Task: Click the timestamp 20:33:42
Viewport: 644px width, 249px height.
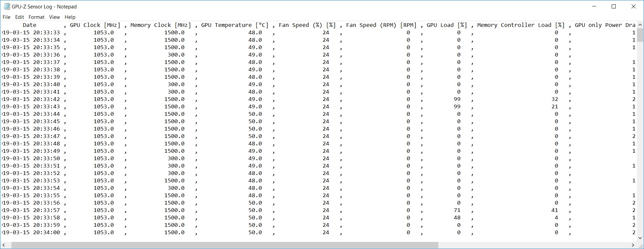Action: tap(46, 99)
